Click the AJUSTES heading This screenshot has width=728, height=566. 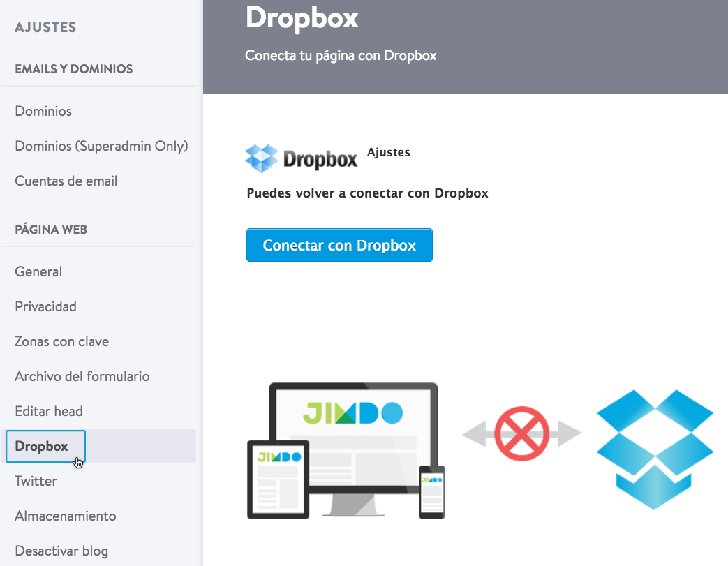[x=45, y=27]
